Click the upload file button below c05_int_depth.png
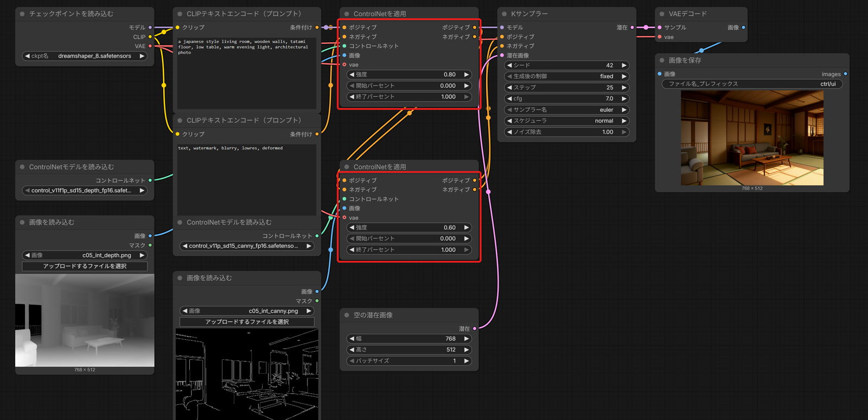 click(85, 266)
